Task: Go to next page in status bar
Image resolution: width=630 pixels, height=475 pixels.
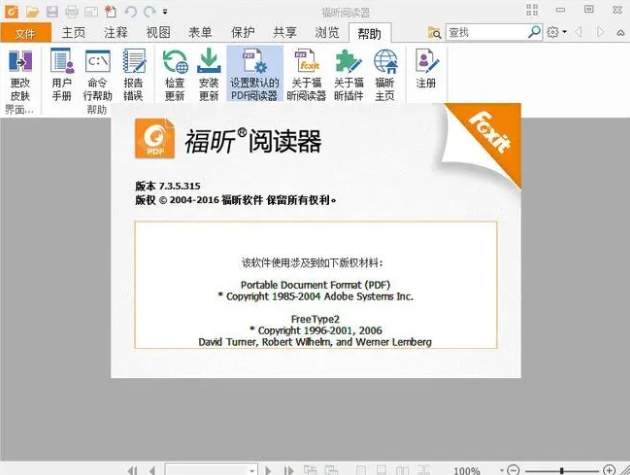Action: click(x=268, y=470)
